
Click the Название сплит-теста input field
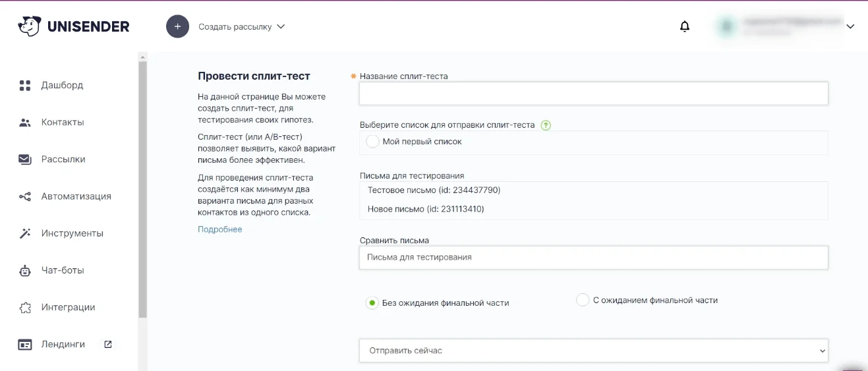[x=593, y=94]
